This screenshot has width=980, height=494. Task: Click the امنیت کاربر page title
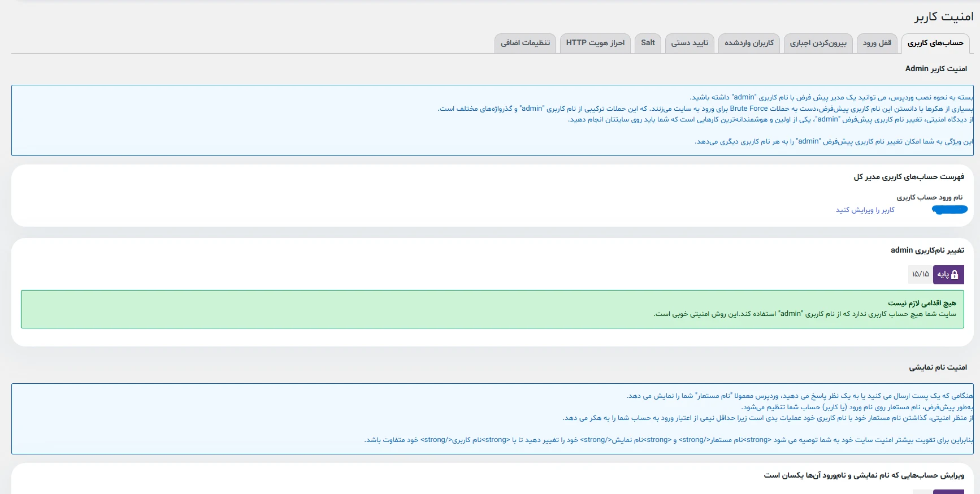(944, 17)
